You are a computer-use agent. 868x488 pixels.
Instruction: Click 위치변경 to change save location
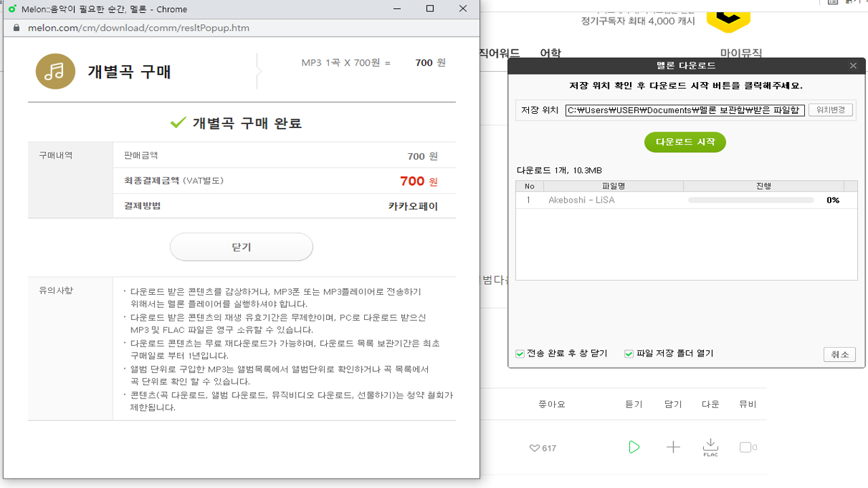(831, 110)
